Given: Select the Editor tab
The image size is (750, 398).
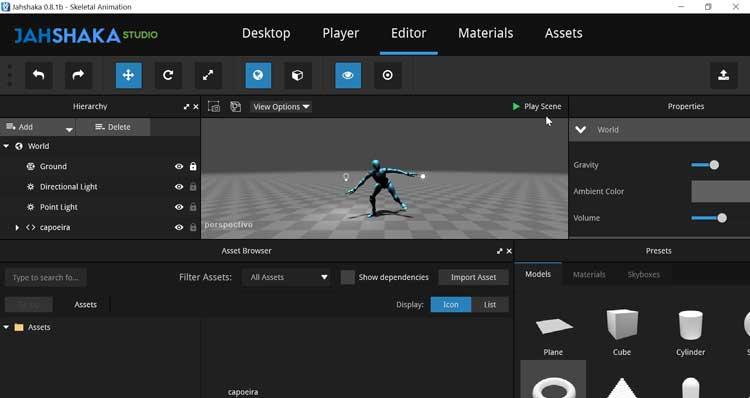Looking at the screenshot, I should (408, 33).
